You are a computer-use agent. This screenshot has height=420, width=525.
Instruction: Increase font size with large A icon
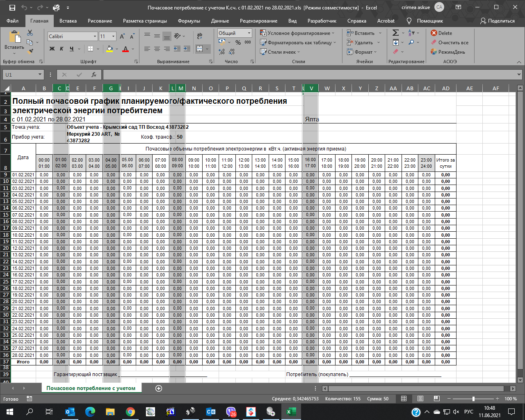(x=122, y=37)
